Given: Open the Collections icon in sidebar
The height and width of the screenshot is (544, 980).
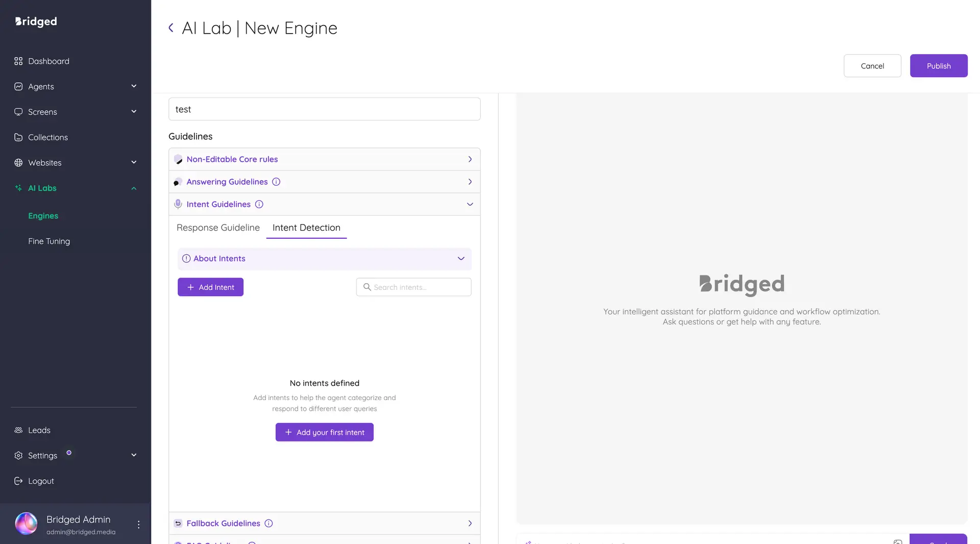Looking at the screenshot, I should (18, 137).
